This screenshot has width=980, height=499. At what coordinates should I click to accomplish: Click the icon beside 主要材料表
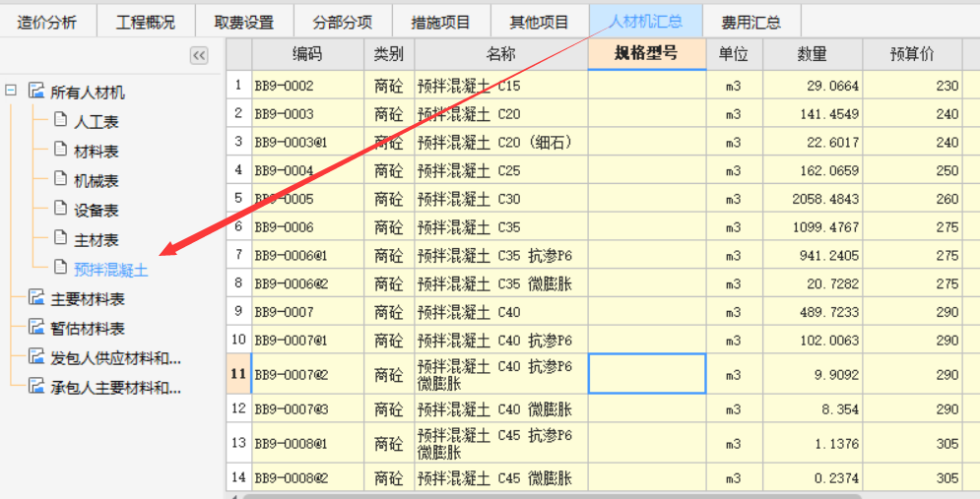[x=36, y=297]
